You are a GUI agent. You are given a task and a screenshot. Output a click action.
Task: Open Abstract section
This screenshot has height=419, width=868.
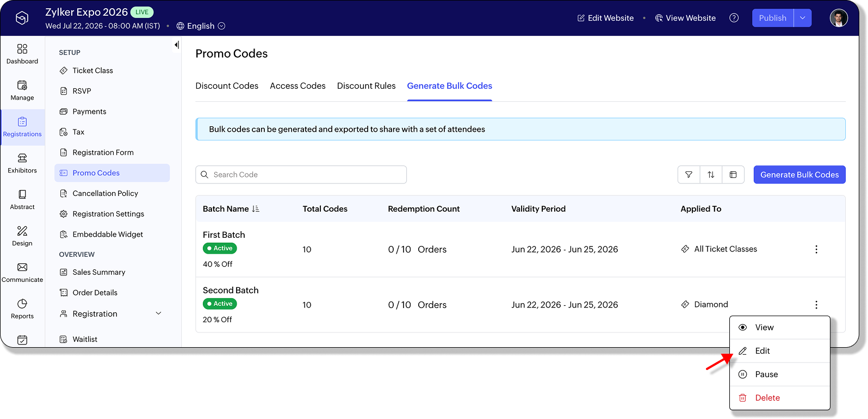point(22,200)
